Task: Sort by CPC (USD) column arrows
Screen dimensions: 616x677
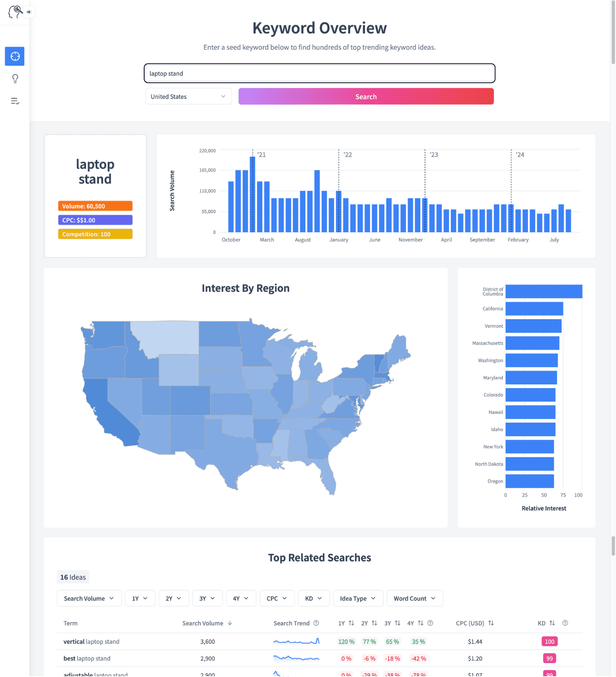Action: (491, 623)
